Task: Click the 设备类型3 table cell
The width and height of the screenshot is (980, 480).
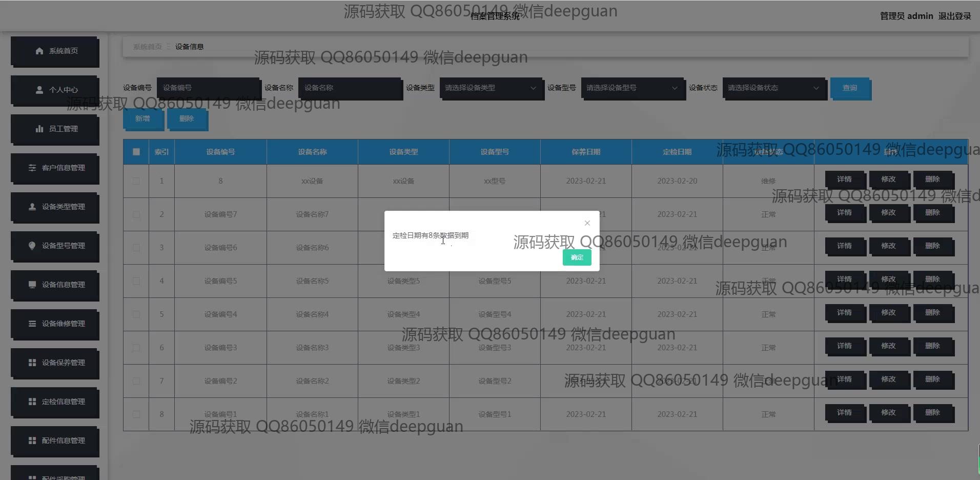Action: tap(403, 348)
